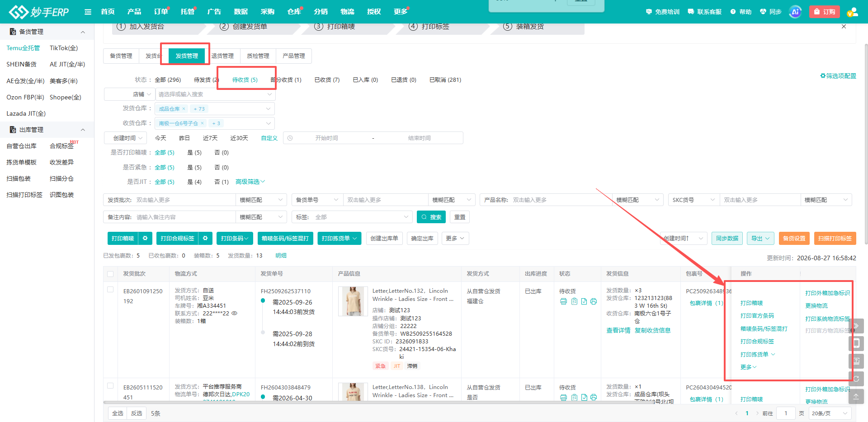Click the 复制收货信息 link in first row
The height and width of the screenshot is (422, 868).
[652, 330]
